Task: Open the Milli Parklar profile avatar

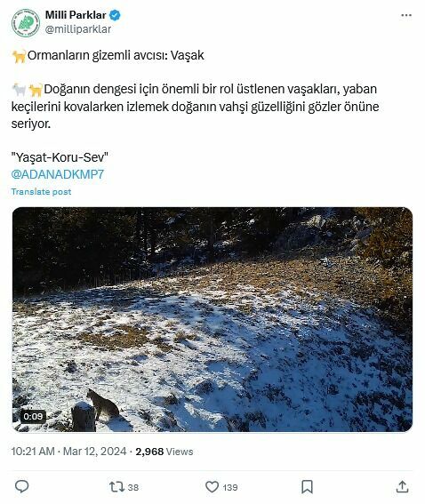Action: pyautogui.click(x=26, y=22)
